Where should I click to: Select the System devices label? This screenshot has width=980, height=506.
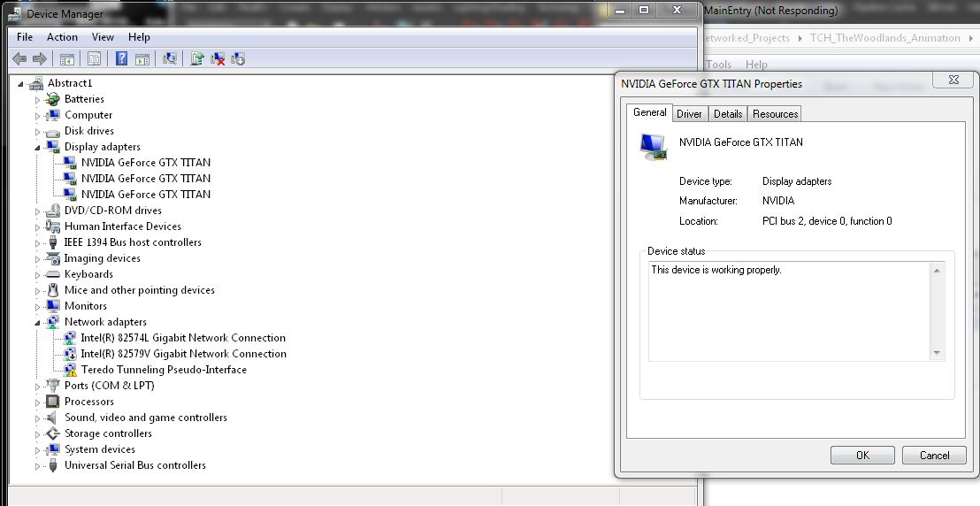tap(100, 449)
